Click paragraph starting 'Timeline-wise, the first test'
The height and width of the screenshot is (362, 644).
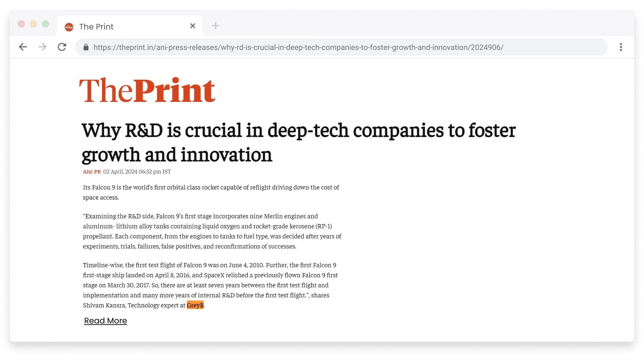[210, 285]
